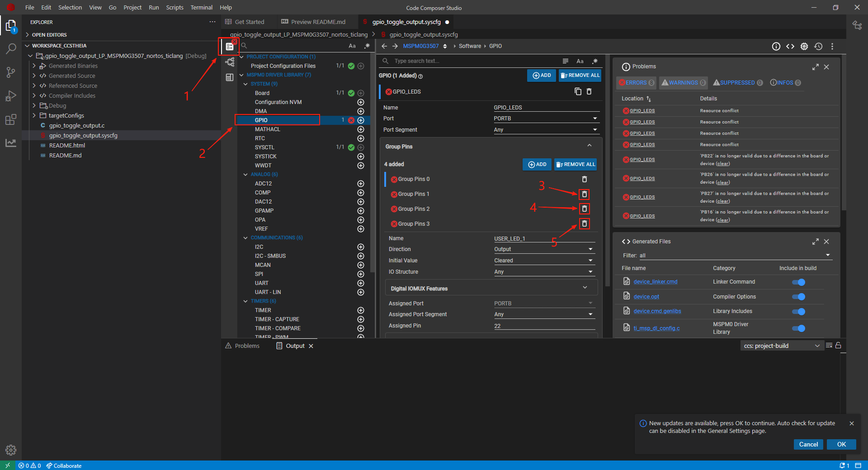Duplicate the GPIO_LEDS instance

pyautogui.click(x=578, y=91)
